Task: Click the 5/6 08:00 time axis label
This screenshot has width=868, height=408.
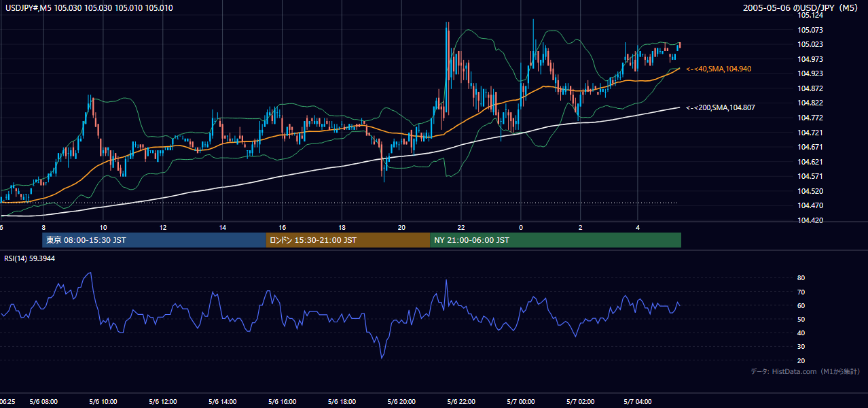Action: [43, 402]
